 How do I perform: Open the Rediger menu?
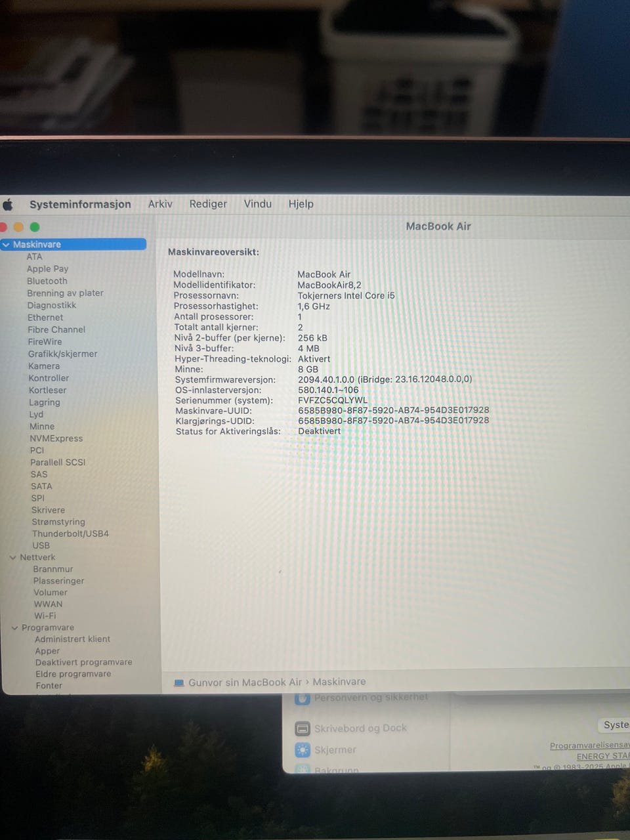coord(208,204)
